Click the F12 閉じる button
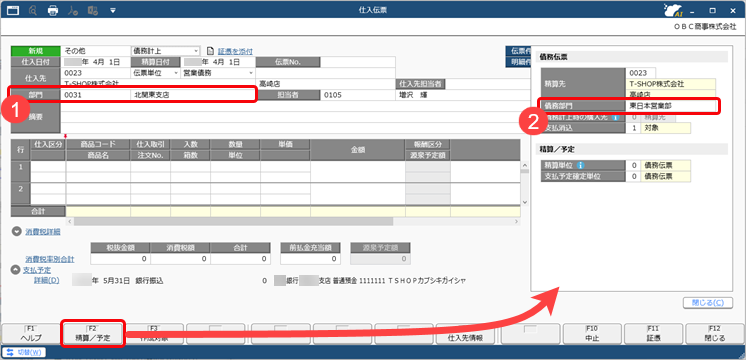Screen dimensions: 746x360 [x=715, y=334]
